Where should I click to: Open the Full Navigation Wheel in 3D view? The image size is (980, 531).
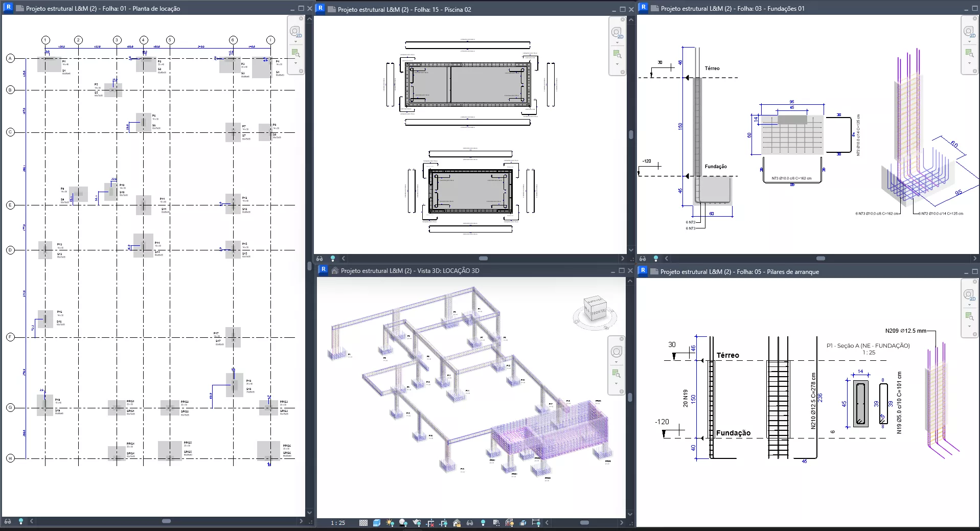tap(617, 352)
